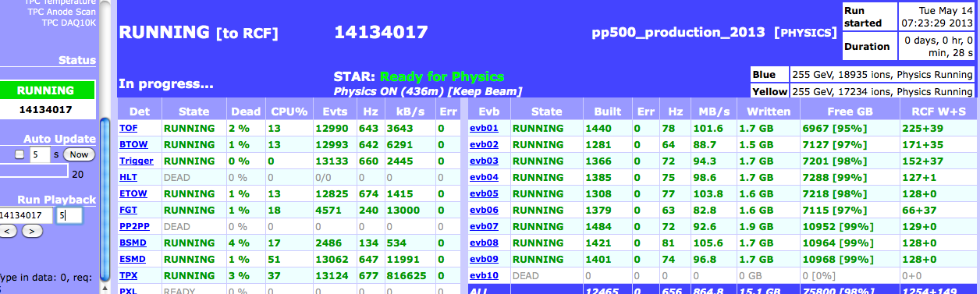Screen dimensions: 980x294
Task: Click the auto update seconds input field
Action: tap(40, 154)
